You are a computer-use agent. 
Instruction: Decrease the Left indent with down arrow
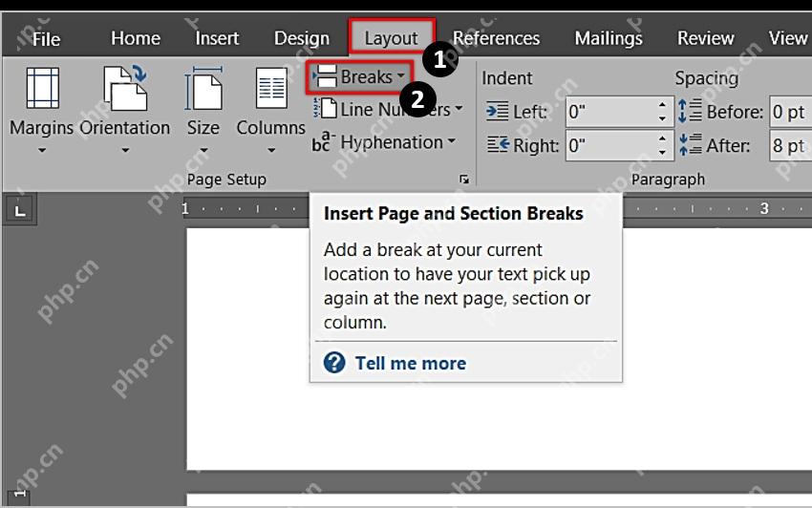click(662, 118)
